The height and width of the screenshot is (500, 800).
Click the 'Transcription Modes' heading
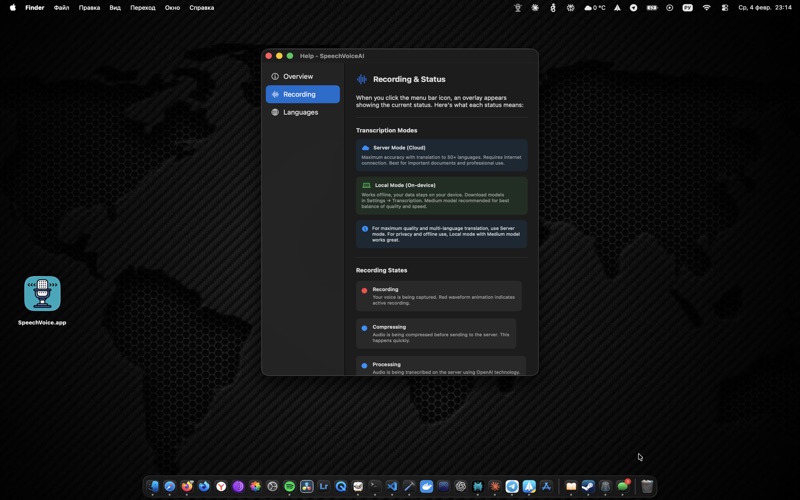tap(386, 131)
